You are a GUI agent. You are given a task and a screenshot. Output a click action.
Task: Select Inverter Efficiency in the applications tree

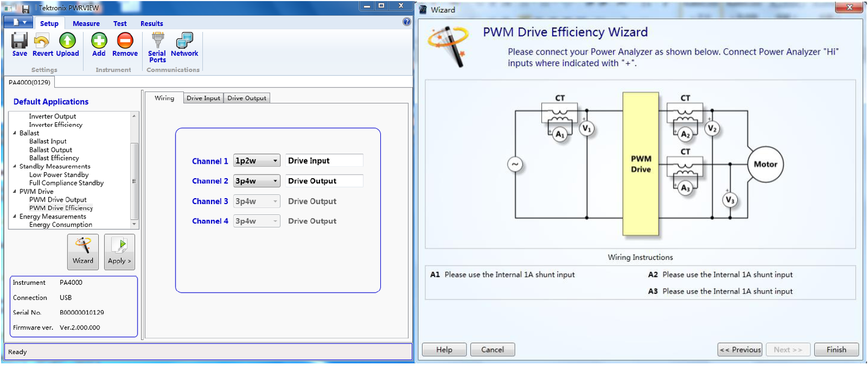pyautogui.click(x=55, y=125)
